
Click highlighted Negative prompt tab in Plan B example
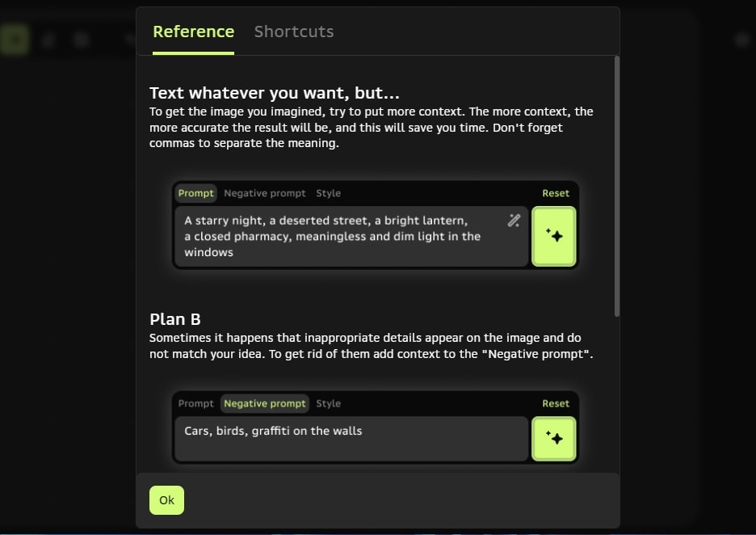[265, 403]
